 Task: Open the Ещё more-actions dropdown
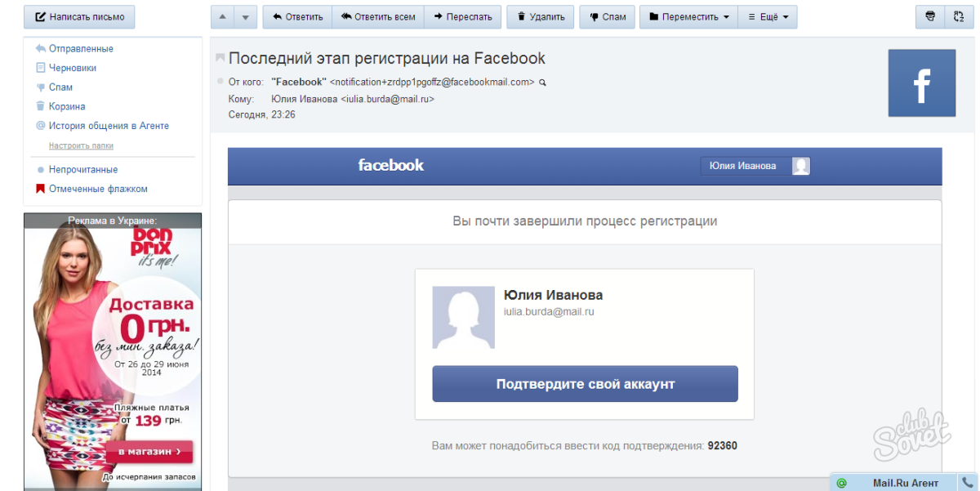768,17
